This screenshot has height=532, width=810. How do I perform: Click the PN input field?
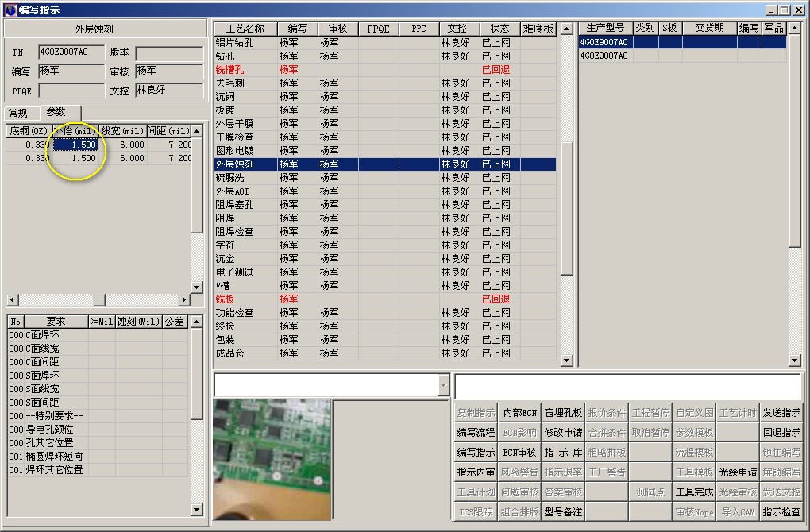pyautogui.click(x=71, y=52)
